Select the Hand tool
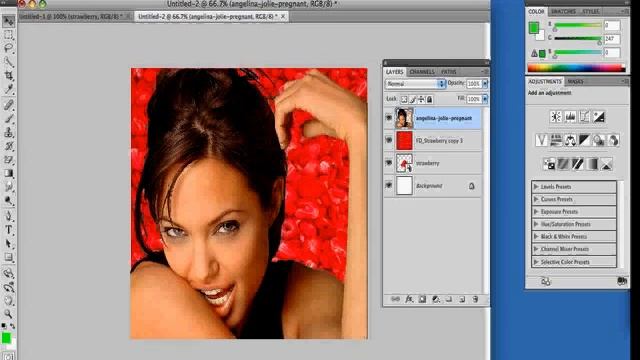The width and height of the screenshot is (640, 360). [x=9, y=300]
